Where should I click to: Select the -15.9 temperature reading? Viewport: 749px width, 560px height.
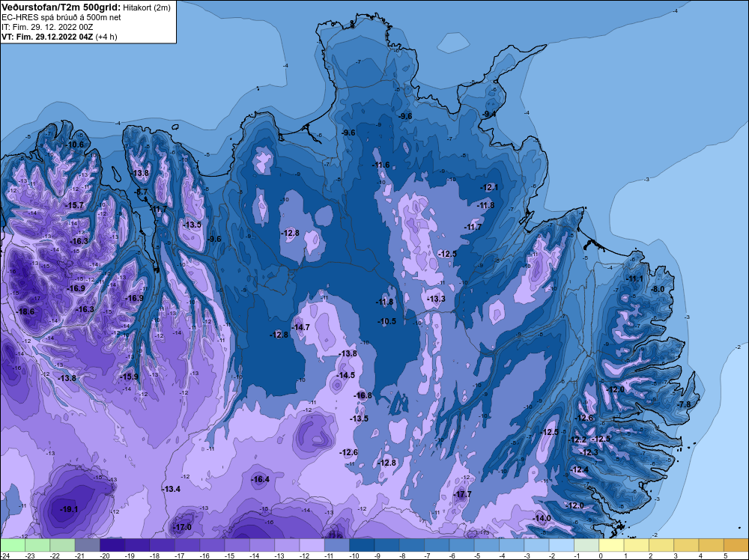pyautogui.click(x=129, y=377)
